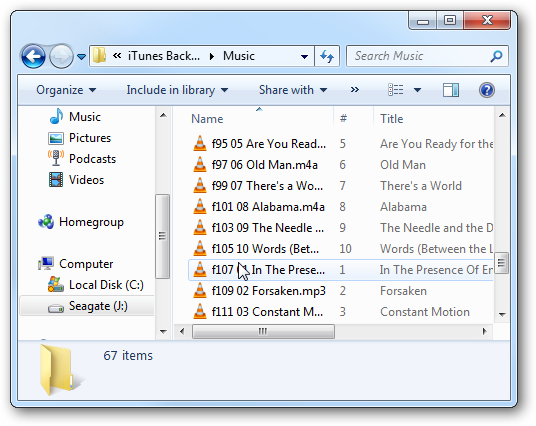Viewport: 536px width, 426px height.
Task: Click the Help question mark icon
Action: point(486,90)
